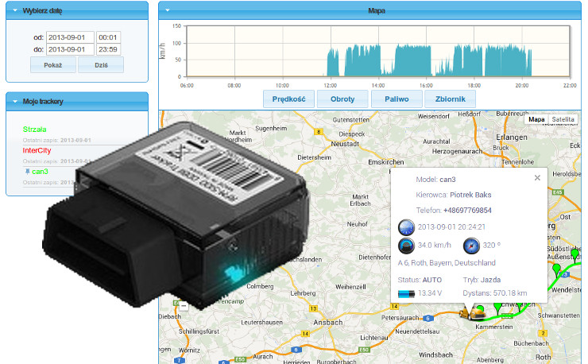Show the Paliwo chart
This screenshot has height=364, width=588.
[x=397, y=99]
